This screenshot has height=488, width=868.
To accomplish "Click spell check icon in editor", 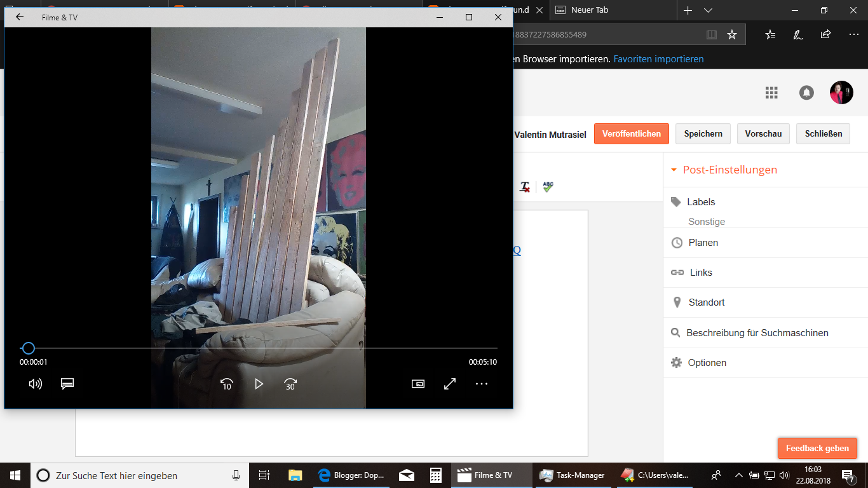I will point(548,187).
